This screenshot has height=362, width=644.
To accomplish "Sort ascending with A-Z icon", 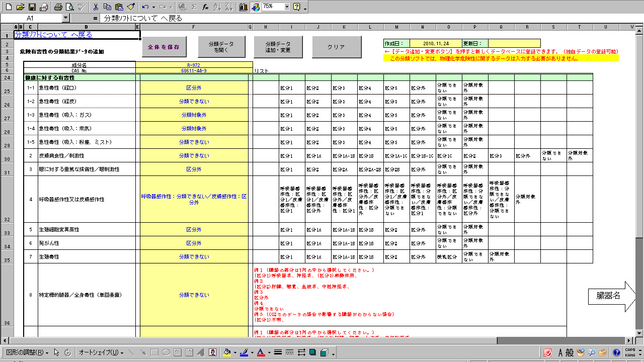I will point(217,7).
